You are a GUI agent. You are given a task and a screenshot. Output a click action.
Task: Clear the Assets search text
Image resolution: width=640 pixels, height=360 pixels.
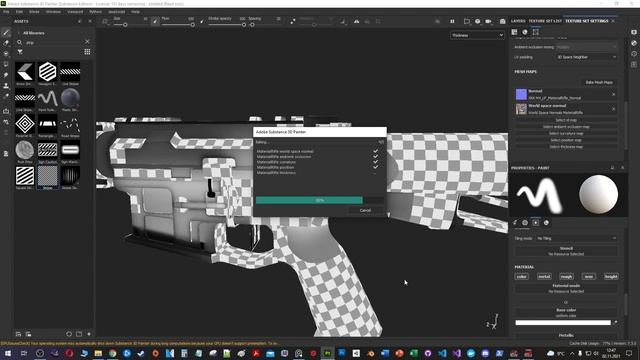tap(87, 42)
